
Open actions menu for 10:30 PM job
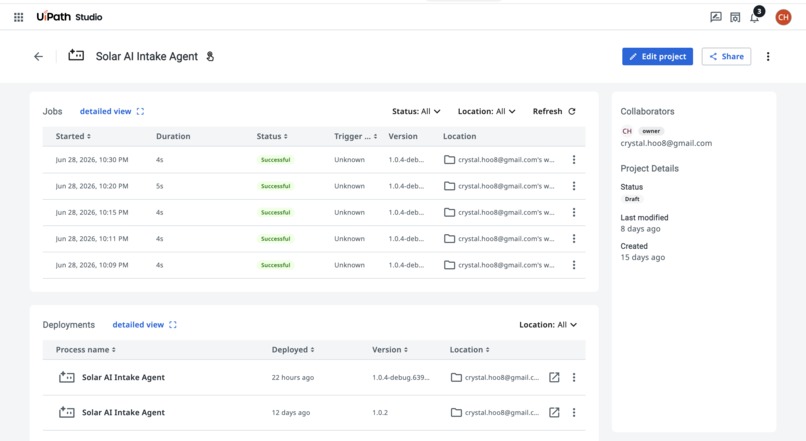click(574, 160)
